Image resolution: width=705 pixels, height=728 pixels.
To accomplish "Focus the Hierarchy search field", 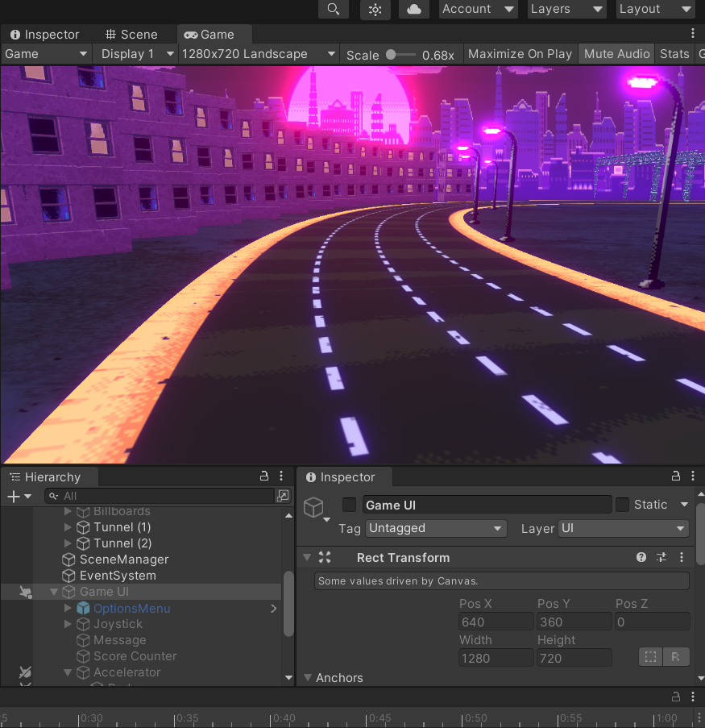I will [160, 497].
